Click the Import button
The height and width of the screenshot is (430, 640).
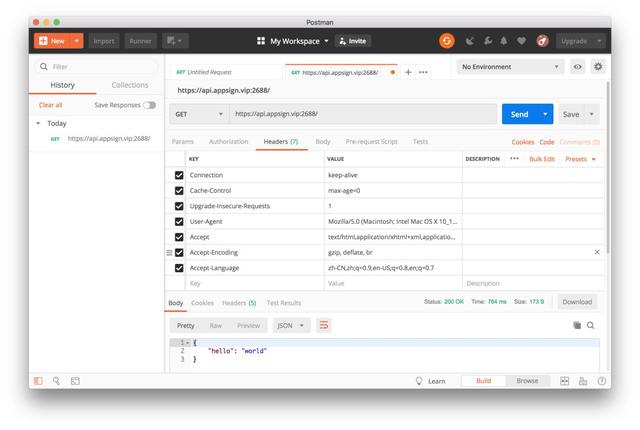coord(104,41)
